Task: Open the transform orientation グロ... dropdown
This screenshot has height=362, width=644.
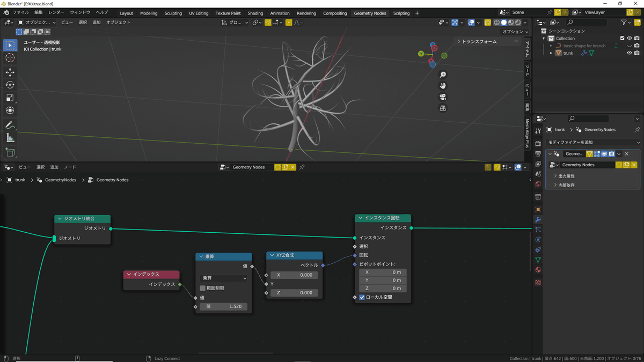Action: click(235, 23)
